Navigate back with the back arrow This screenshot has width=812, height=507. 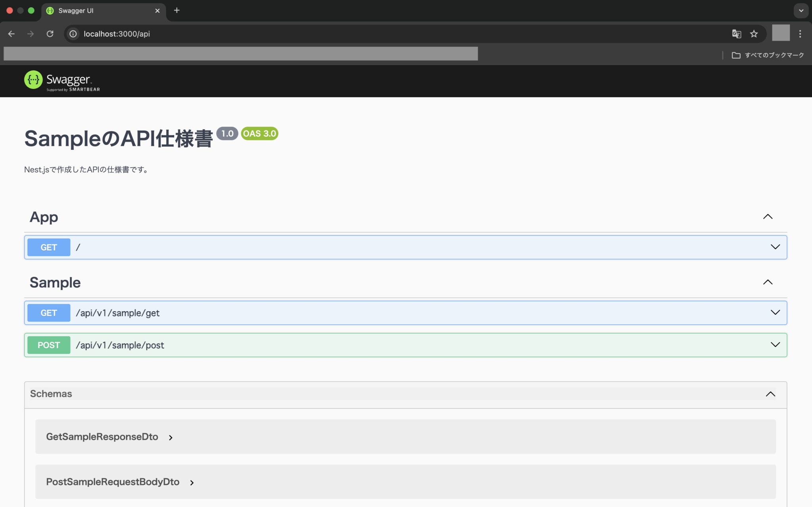[x=11, y=34]
